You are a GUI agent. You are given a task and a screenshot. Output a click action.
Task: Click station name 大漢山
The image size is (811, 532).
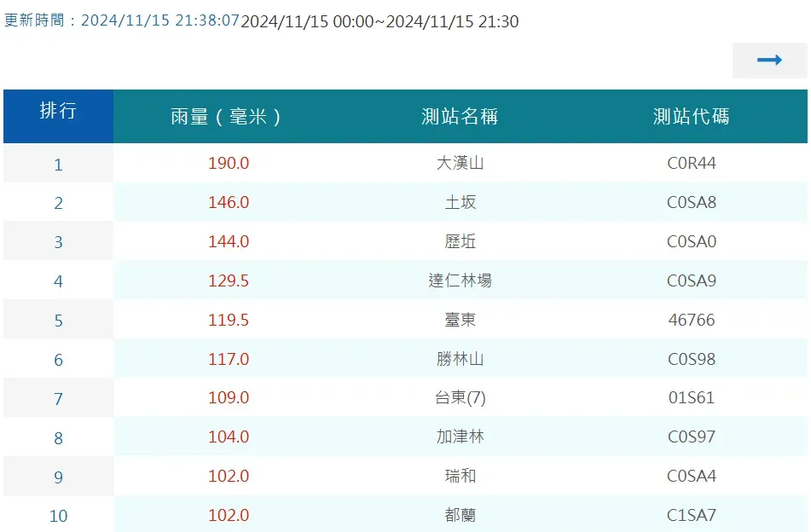click(x=460, y=164)
